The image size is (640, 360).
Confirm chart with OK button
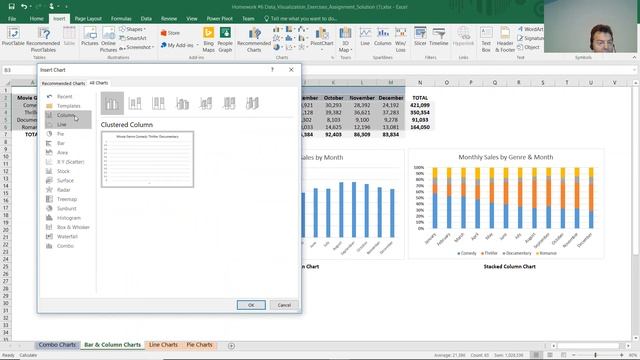pyautogui.click(x=251, y=305)
